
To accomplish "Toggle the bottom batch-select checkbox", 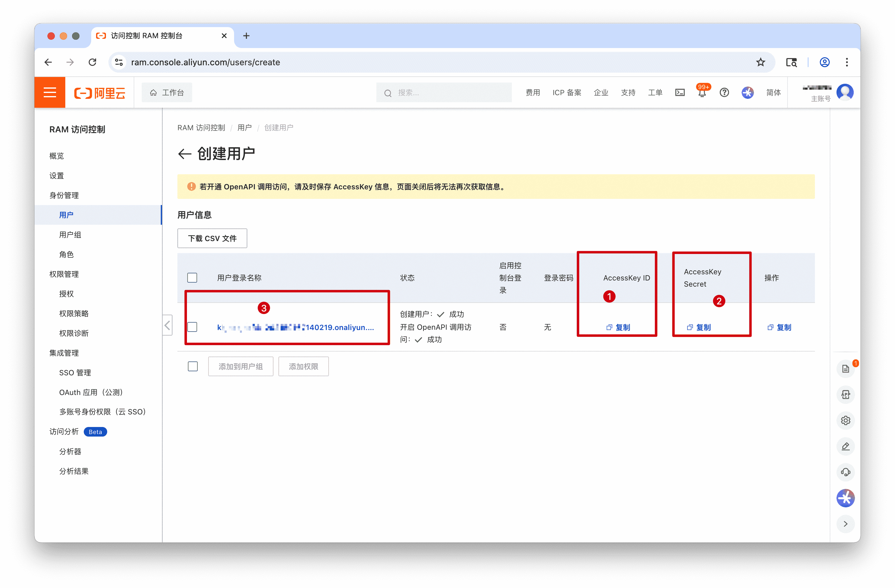I will [192, 366].
